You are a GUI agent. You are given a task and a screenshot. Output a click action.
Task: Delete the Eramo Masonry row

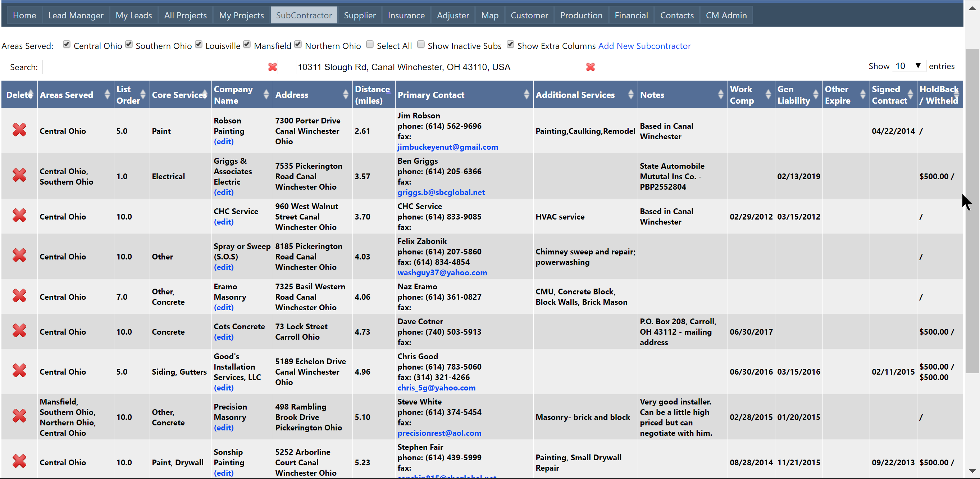(19, 296)
